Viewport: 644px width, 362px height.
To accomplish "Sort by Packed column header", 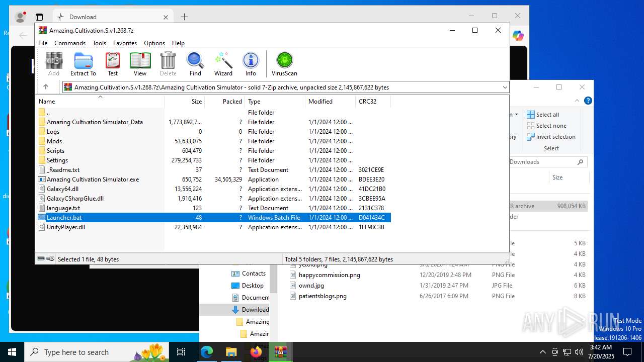I will [x=224, y=102].
